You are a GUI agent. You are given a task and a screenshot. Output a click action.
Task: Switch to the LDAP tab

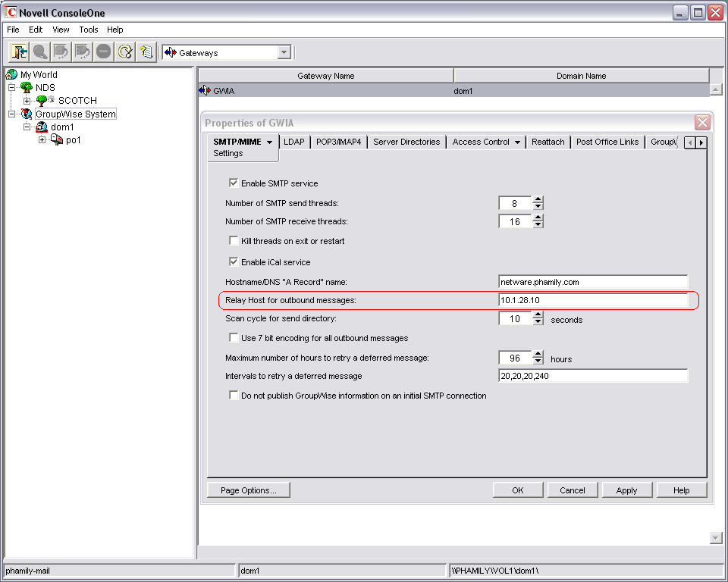(x=294, y=142)
